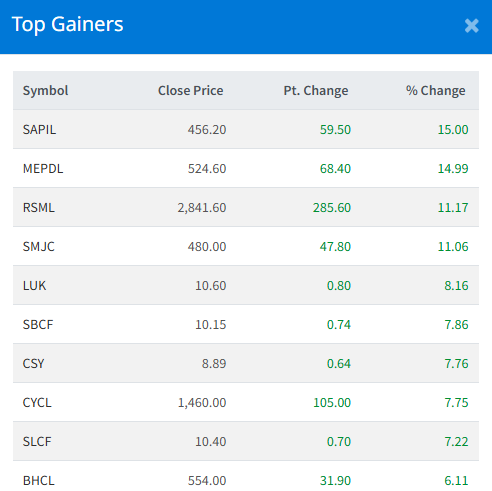Open the SBCF stock symbol

coord(38,325)
